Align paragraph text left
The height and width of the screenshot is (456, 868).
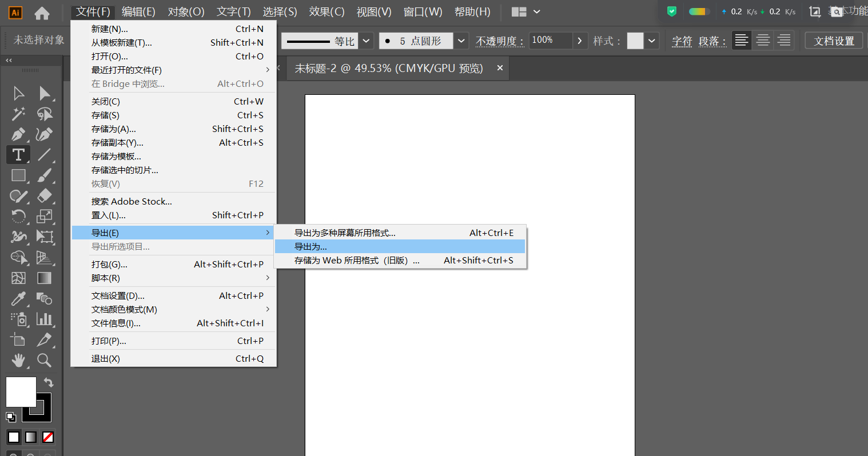pyautogui.click(x=742, y=41)
